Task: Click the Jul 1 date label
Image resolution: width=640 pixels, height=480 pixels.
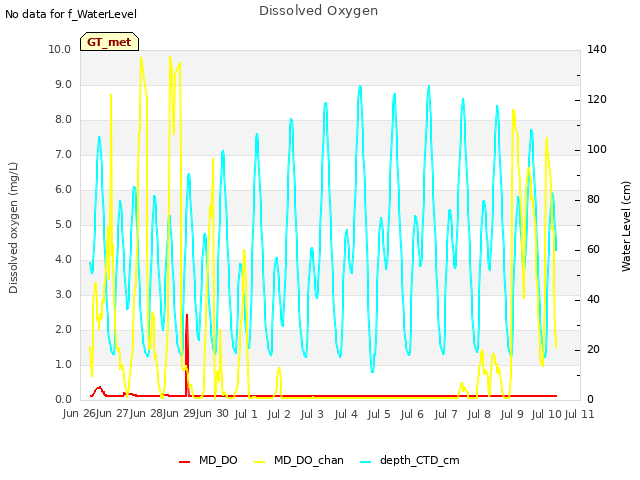Action: [x=246, y=414]
